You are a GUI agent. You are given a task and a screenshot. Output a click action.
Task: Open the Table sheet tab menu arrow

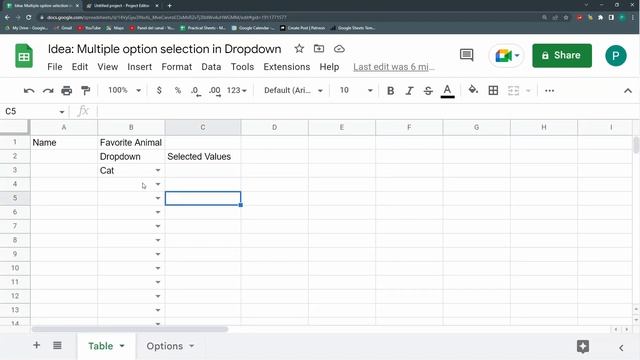pos(122,346)
